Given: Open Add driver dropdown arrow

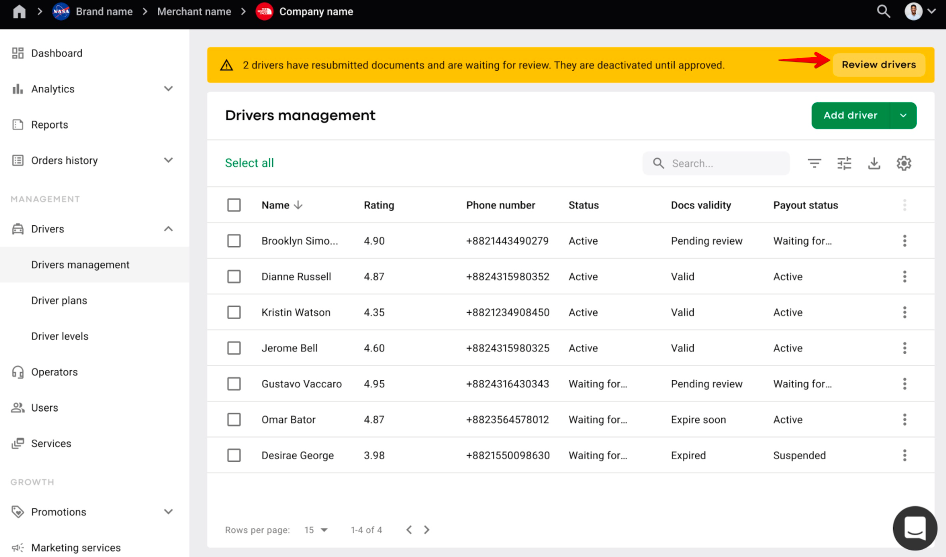Looking at the screenshot, I should tap(903, 116).
